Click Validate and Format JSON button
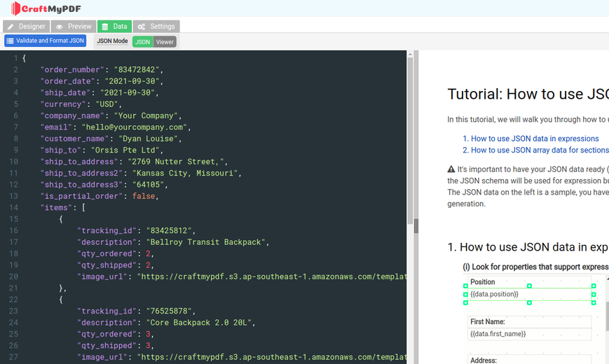The height and width of the screenshot is (364, 609). pyautogui.click(x=46, y=41)
